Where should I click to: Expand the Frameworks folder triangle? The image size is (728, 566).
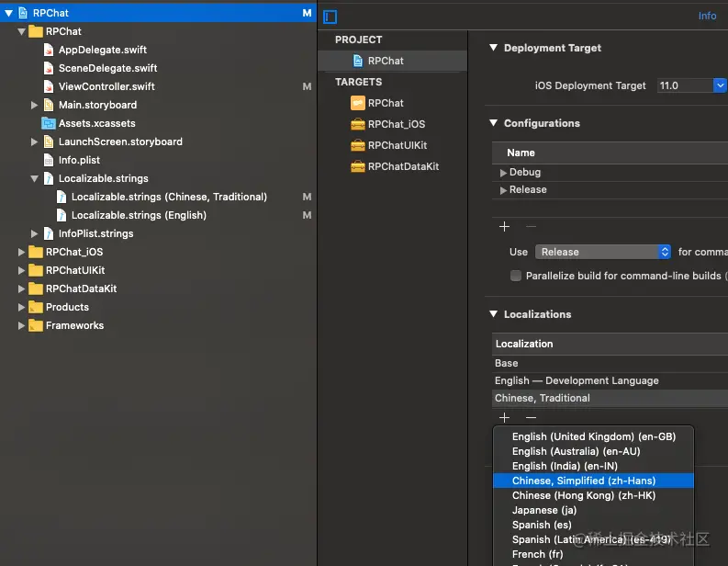coord(21,326)
